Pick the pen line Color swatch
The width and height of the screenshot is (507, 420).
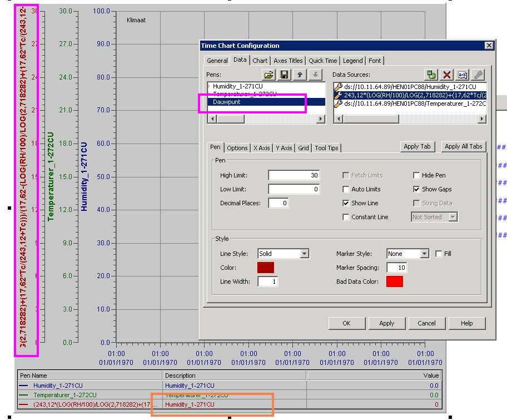[265, 268]
